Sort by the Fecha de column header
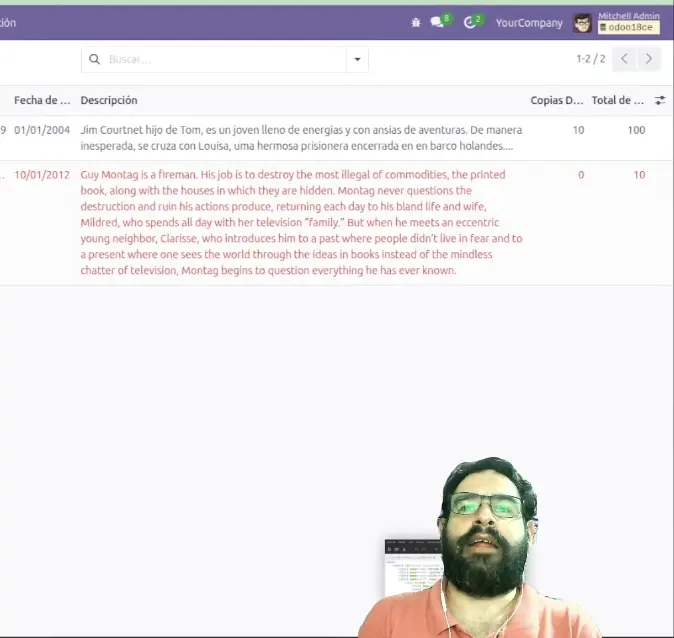Viewport: 674px width, 638px height. click(x=41, y=101)
